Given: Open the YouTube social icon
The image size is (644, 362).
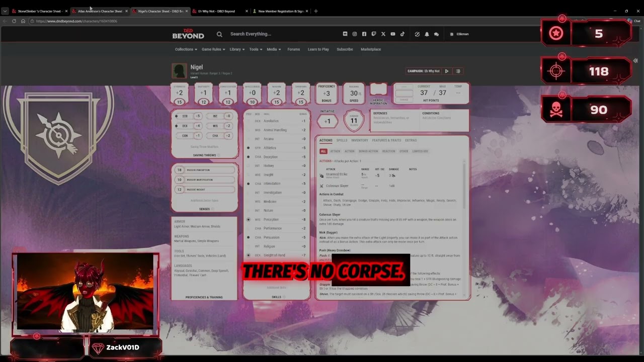Looking at the screenshot, I should click(393, 34).
